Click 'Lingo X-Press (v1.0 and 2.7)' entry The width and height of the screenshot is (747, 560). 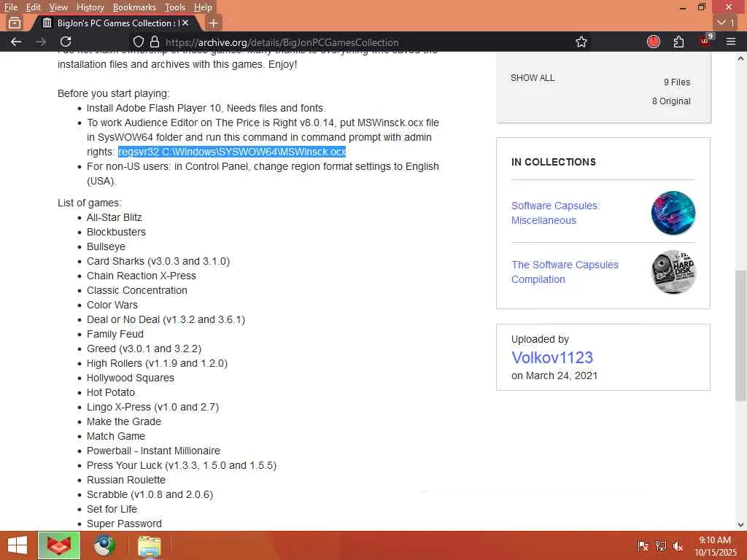click(153, 407)
